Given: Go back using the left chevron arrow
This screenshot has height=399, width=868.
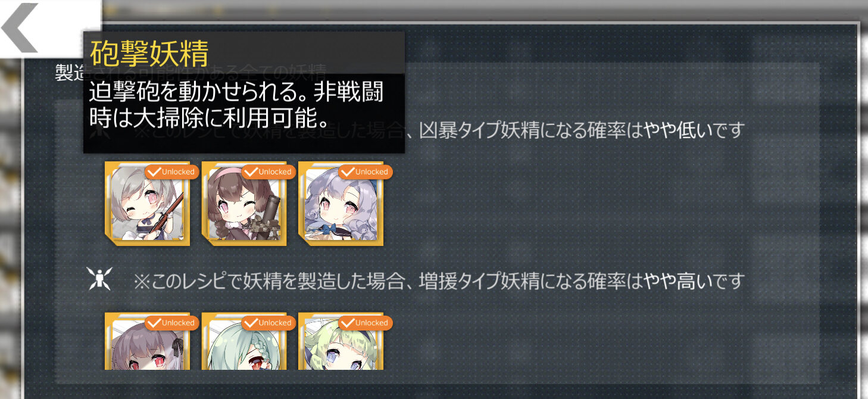Looking at the screenshot, I should 20,28.
